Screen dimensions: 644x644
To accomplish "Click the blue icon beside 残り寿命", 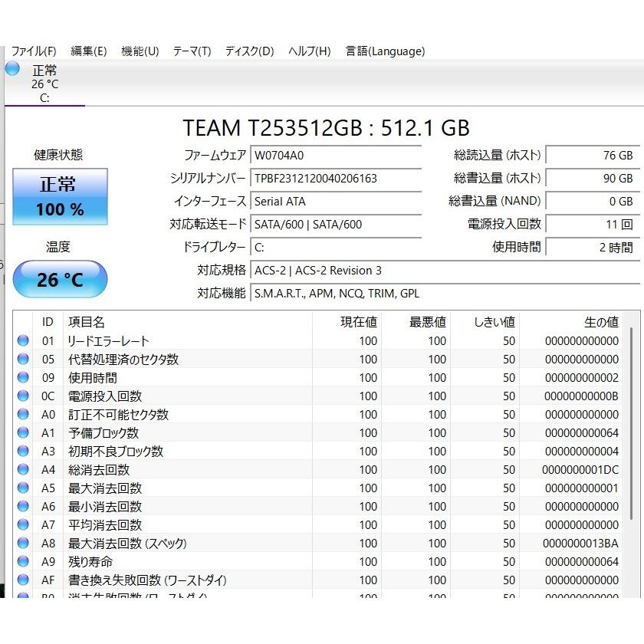I will click(23, 561).
